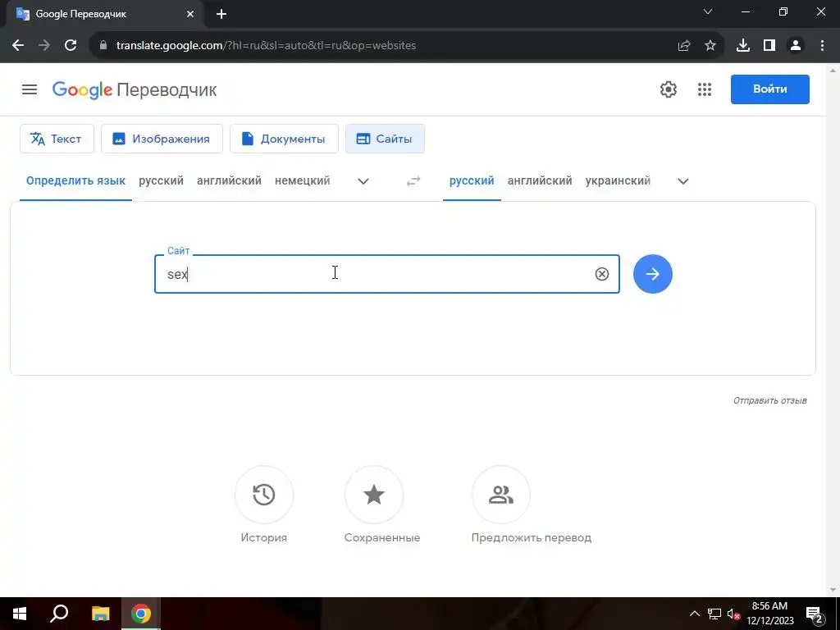View site lock information icon
The width and height of the screenshot is (840, 630).
(103, 46)
